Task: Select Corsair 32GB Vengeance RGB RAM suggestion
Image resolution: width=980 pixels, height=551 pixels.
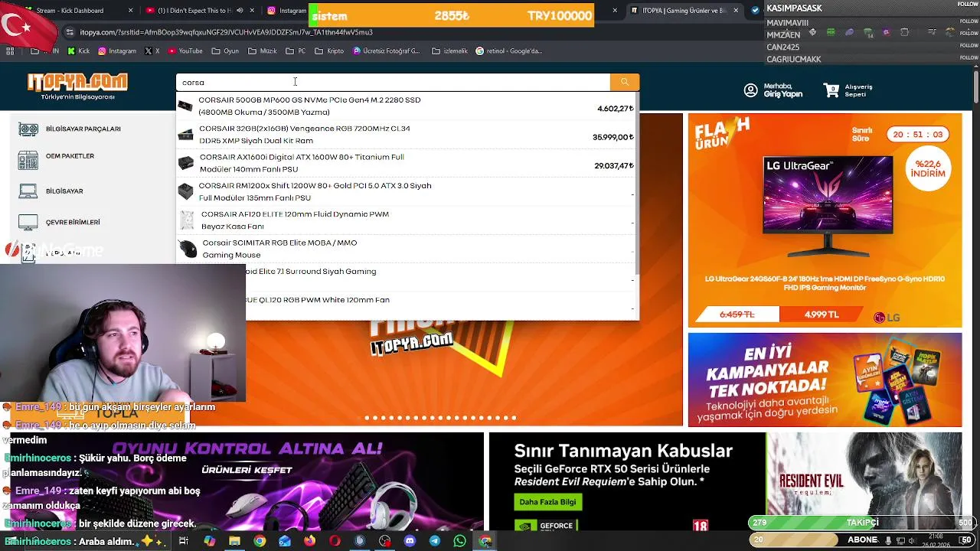Action: pyautogui.click(x=407, y=135)
